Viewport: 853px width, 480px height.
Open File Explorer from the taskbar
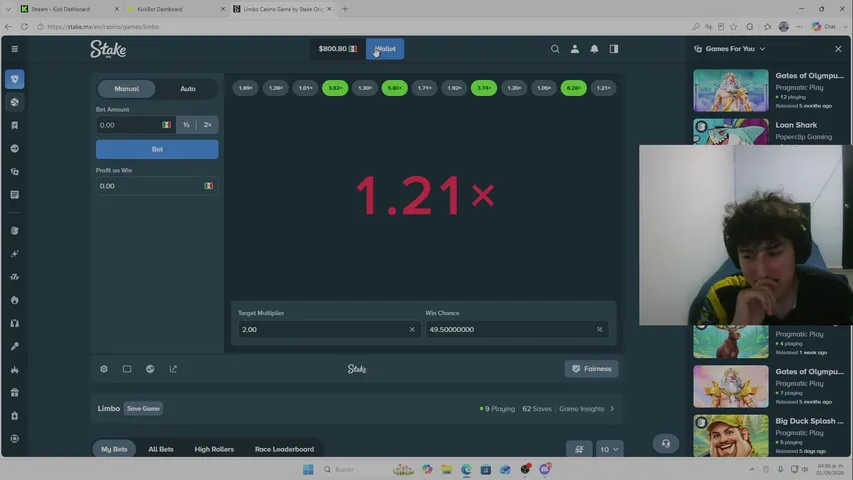point(447,469)
